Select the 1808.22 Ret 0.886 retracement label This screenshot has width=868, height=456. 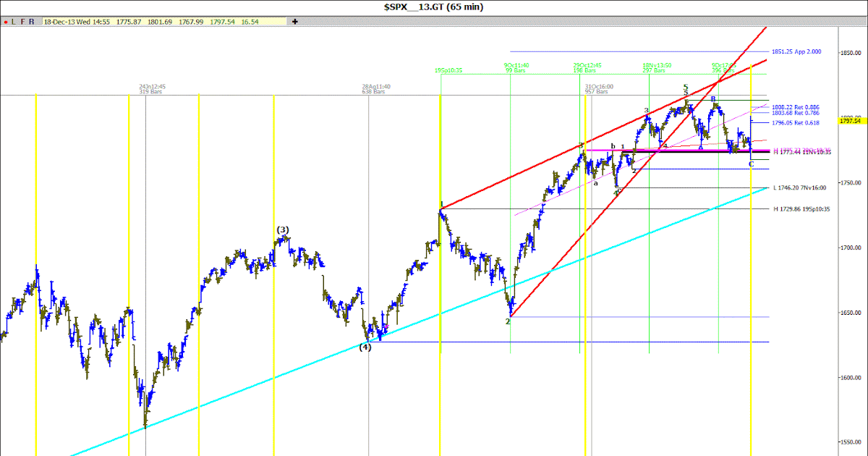tap(796, 106)
